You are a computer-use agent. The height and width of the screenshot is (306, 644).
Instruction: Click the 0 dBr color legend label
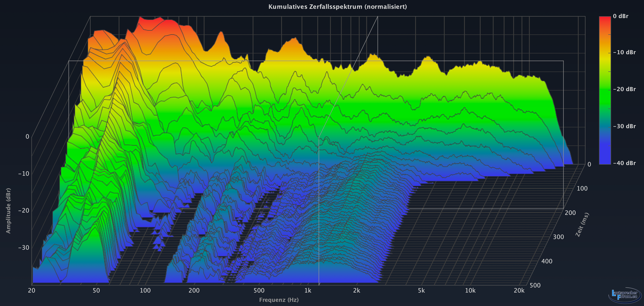click(x=620, y=16)
